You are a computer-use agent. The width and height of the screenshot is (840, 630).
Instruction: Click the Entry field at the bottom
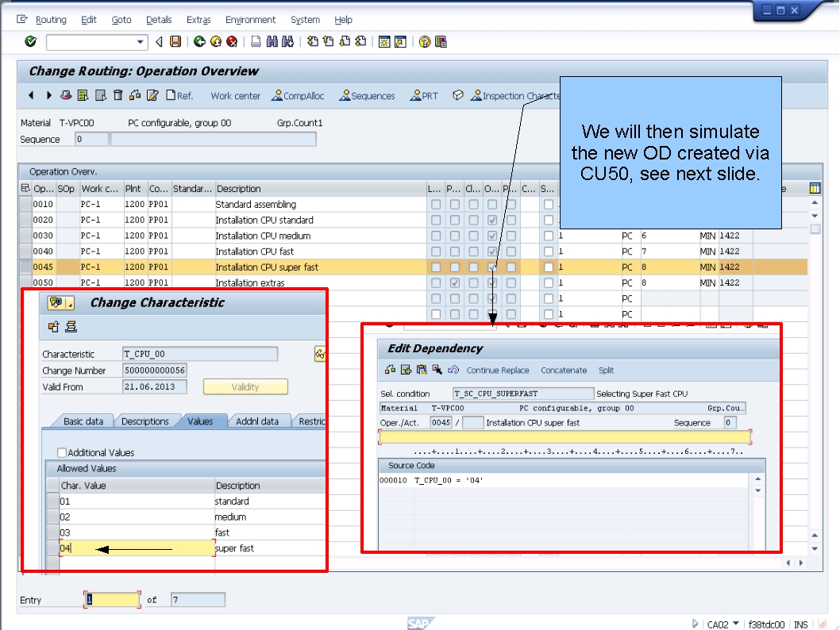111,599
